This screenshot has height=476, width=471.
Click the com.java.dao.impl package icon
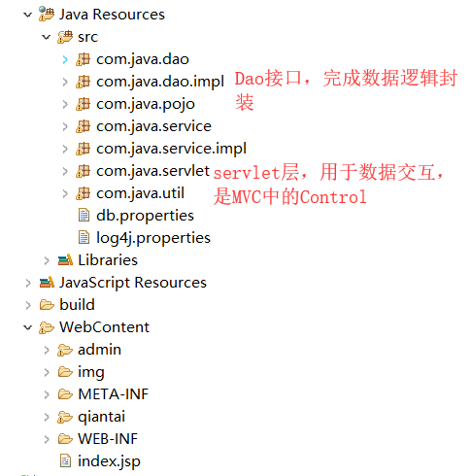click(83, 82)
